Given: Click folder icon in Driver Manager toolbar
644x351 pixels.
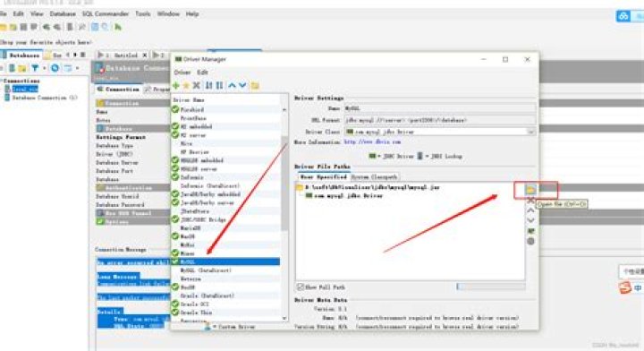Looking at the screenshot, I should 255,85.
